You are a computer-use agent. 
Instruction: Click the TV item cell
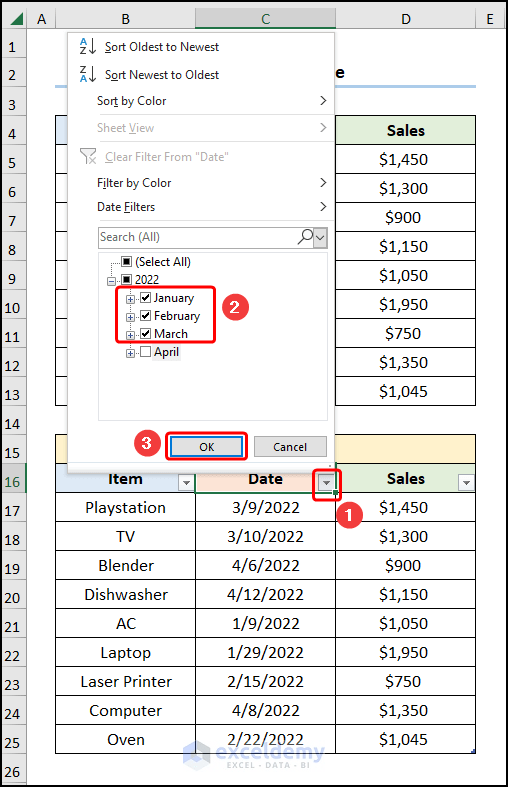click(x=125, y=537)
